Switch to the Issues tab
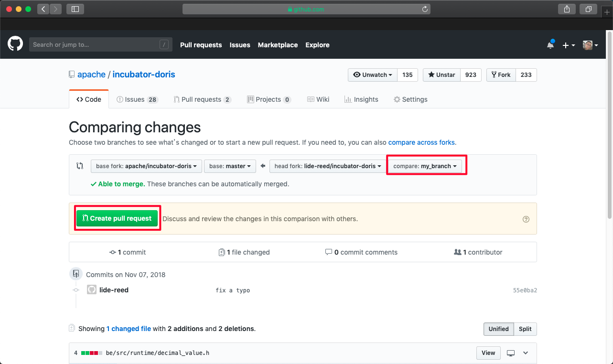This screenshot has height=364, width=613. point(137,99)
